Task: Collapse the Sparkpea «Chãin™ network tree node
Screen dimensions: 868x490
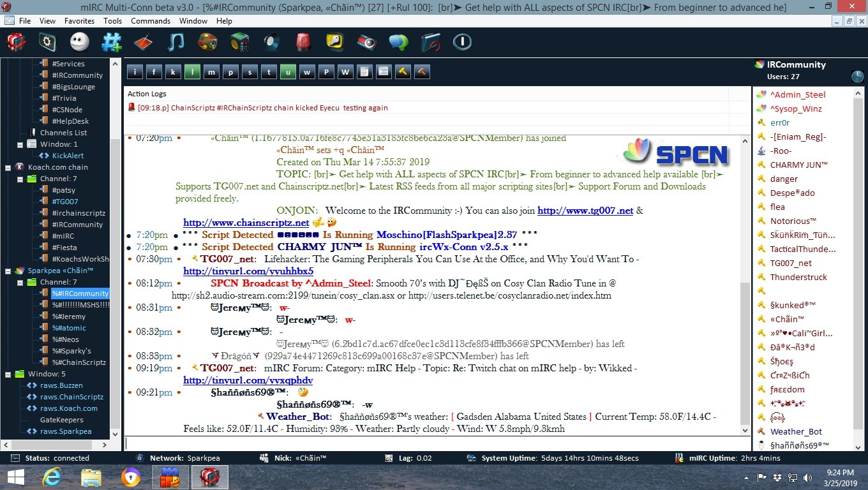Action: 7,271
